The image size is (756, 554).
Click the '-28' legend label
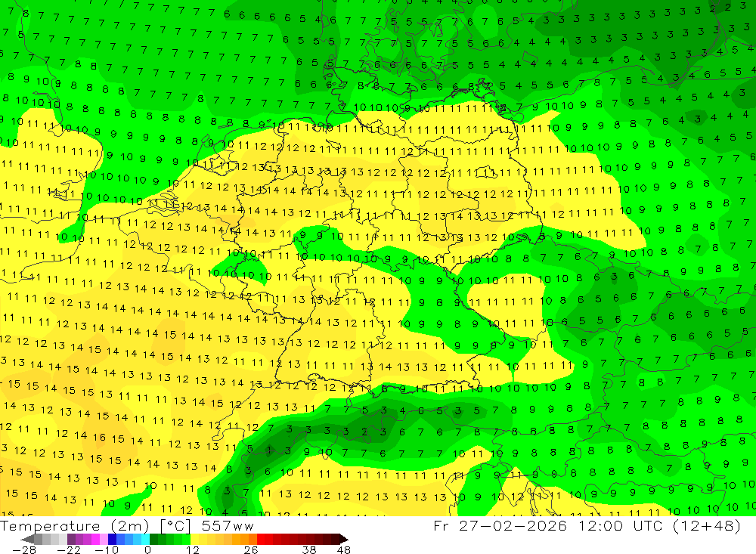tap(24, 550)
